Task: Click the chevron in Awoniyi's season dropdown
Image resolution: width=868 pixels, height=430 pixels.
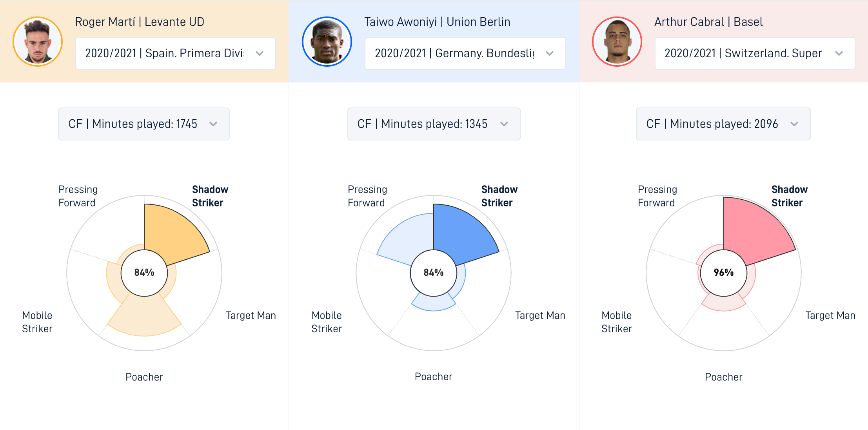Action: (550, 53)
